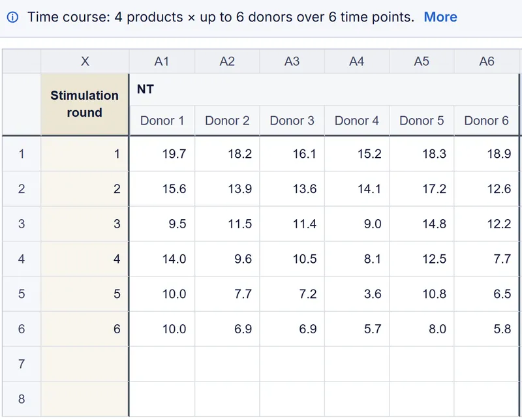Click the Donor 3 subcolumn header
522x420 pixels.
(292, 121)
